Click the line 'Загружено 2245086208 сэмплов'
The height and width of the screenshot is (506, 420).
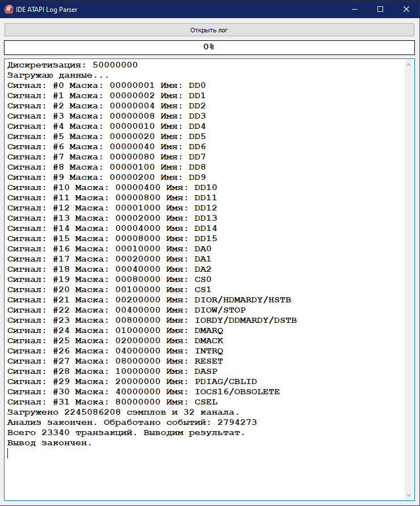tap(123, 412)
